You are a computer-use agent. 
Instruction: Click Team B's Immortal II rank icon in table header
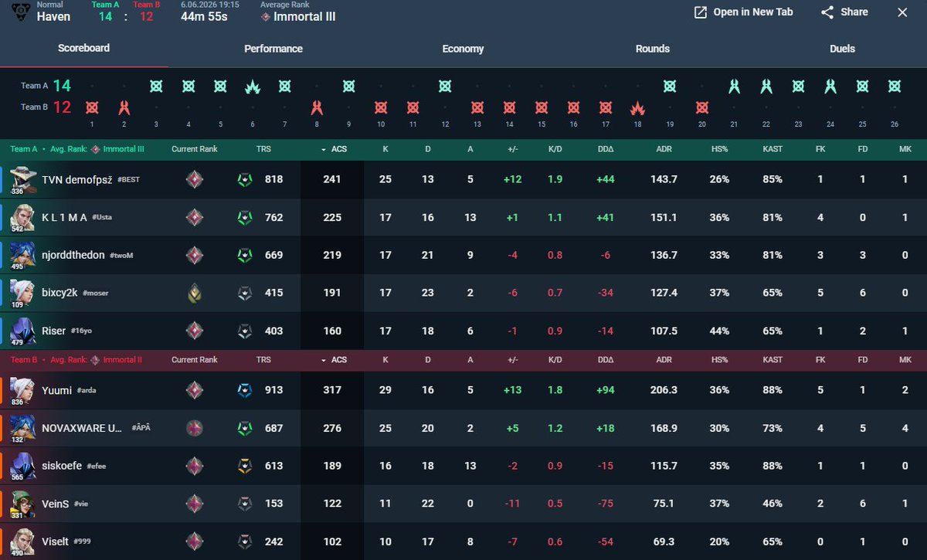[96, 360]
